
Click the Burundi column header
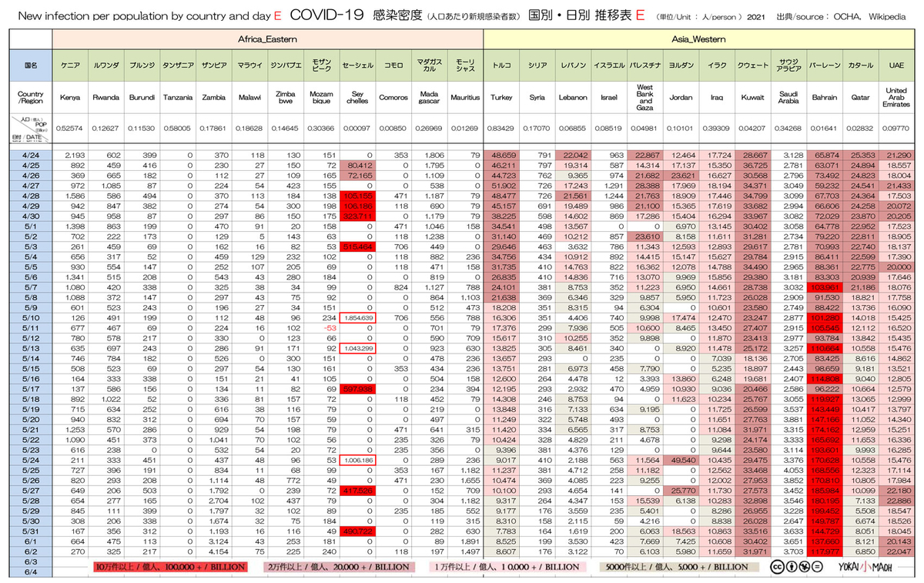pyautogui.click(x=142, y=98)
